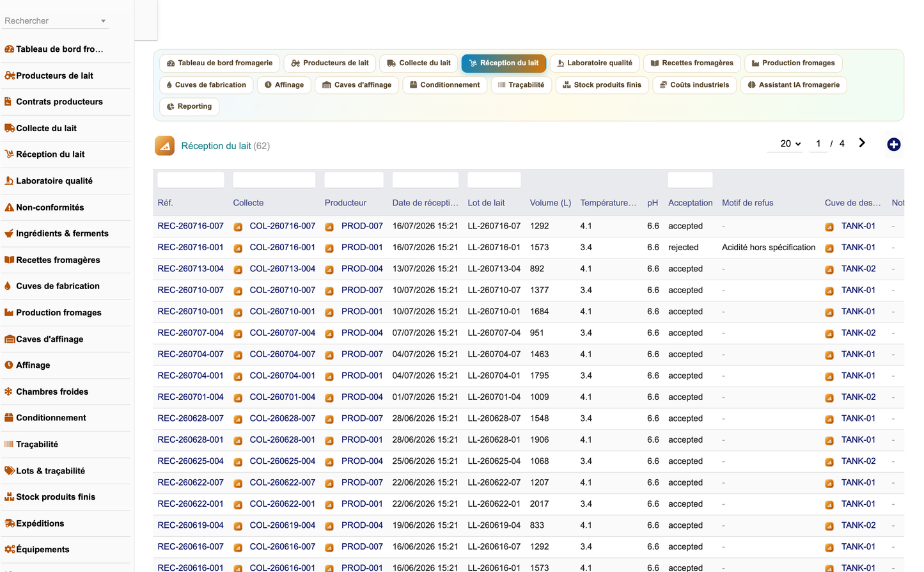Select the active Réception du lait tab
The height and width of the screenshot is (572, 924).
[x=504, y=63]
